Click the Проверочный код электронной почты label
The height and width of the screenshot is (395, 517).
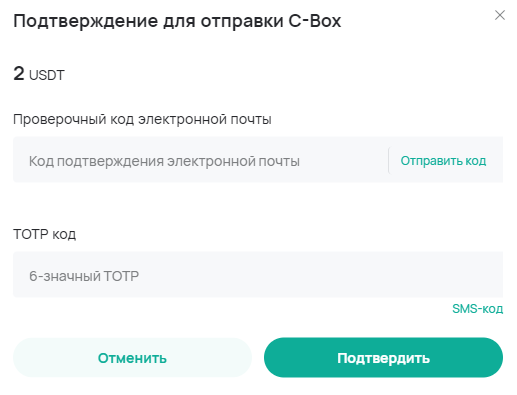142,119
